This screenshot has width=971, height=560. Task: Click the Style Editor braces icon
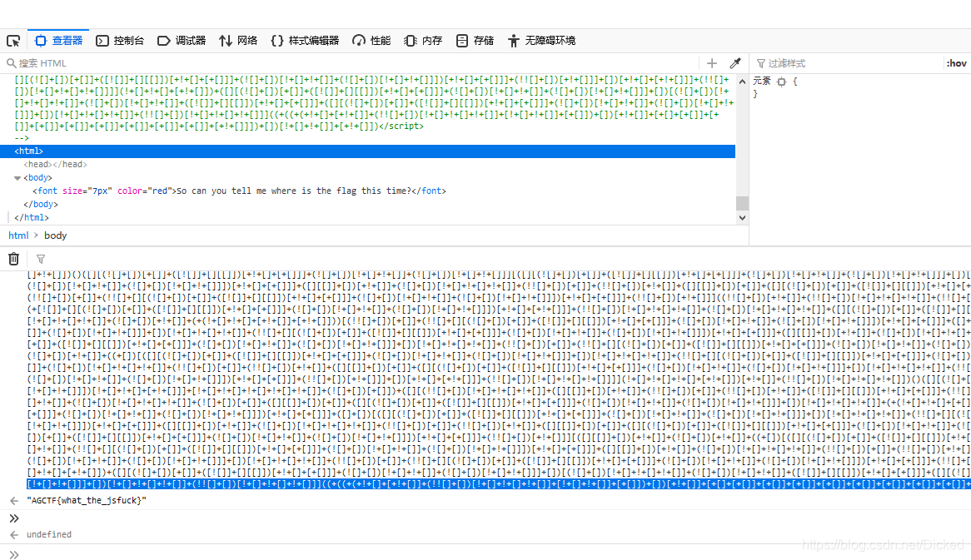click(x=277, y=41)
